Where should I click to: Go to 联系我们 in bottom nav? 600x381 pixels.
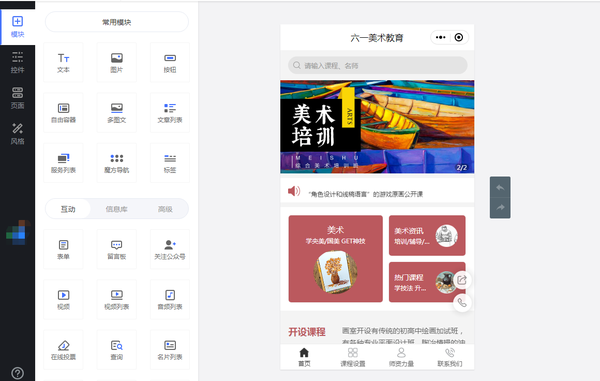pos(450,357)
